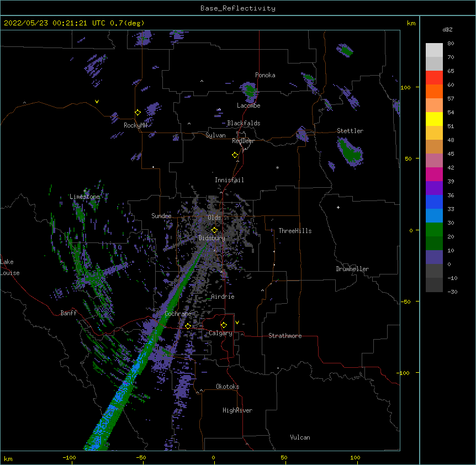Image resolution: width=476 pixels, height=465 pixels.
Task: Click the yellow diamond marker south of RedDeer
Action: tap(235, 155)
